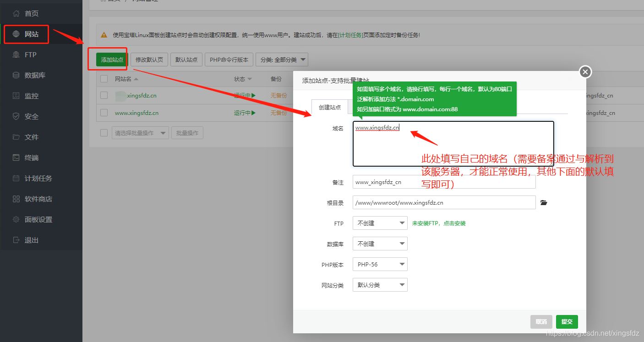Open 安全 shield icon in sidebar

tap(16, 117)
